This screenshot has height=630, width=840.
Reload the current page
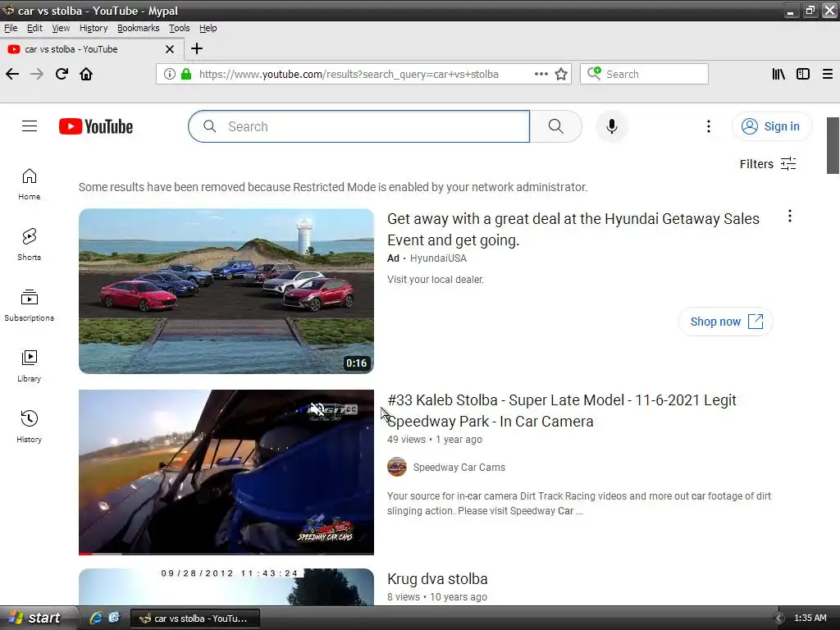pos(62,74)
